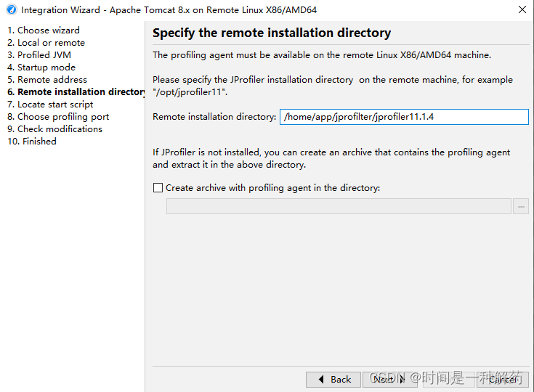Click the Create archive with profiling agent label

click(x=272, y=188)
